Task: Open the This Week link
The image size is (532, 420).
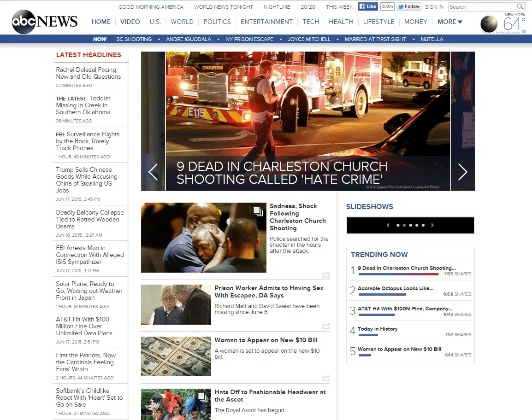Action: coord(339,7)
